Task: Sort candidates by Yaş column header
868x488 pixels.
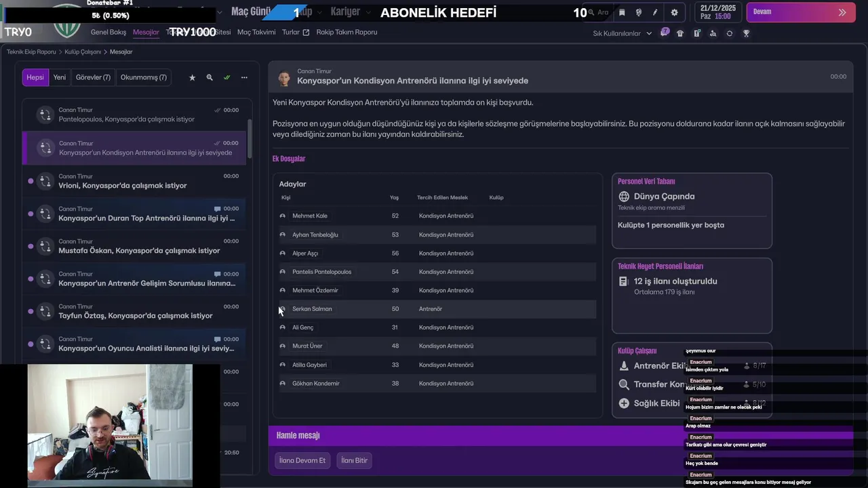Action: [x=394, y=198]
